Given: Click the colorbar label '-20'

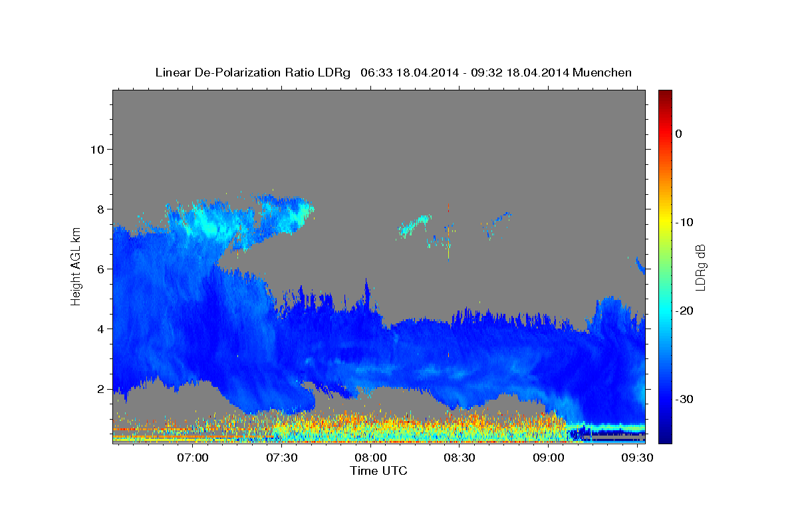Looking at the screenshot, I should 684,311.
